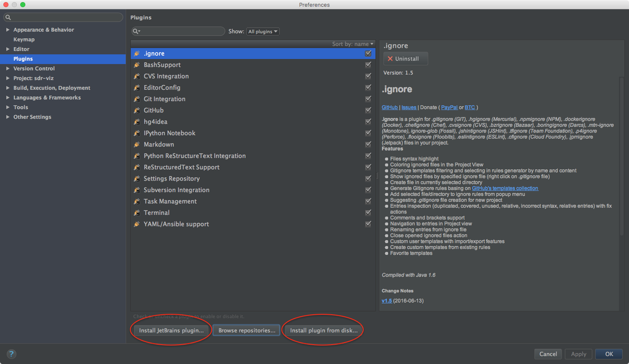Image resolution: width=629 pixels, height=364 pixels.
Task: Click the Task Management plugin icon
Action: click(x=137, y=202)
